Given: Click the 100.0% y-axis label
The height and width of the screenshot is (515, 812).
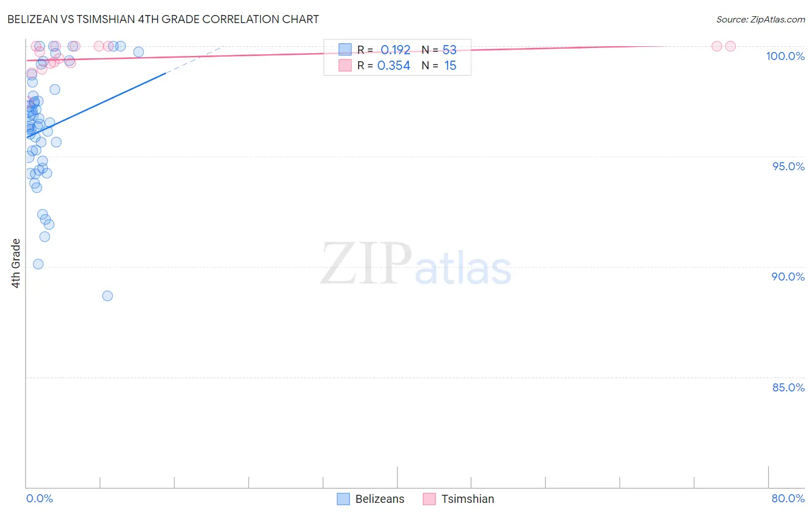Looking at the screenshot, I should click(785, 56).
